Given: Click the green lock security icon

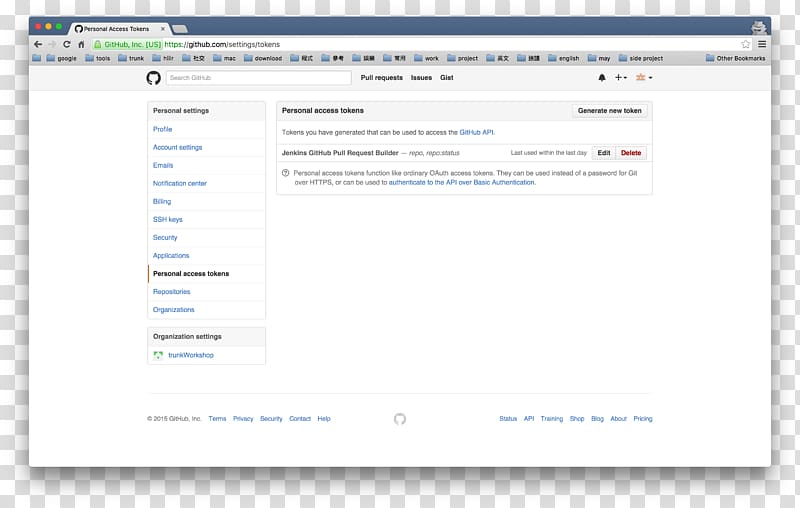Looking at the screenshot, I should point(97,44).
